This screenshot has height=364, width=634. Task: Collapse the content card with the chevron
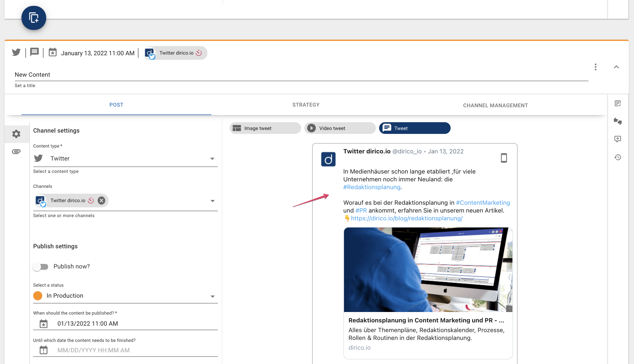[x=616, y=67]
